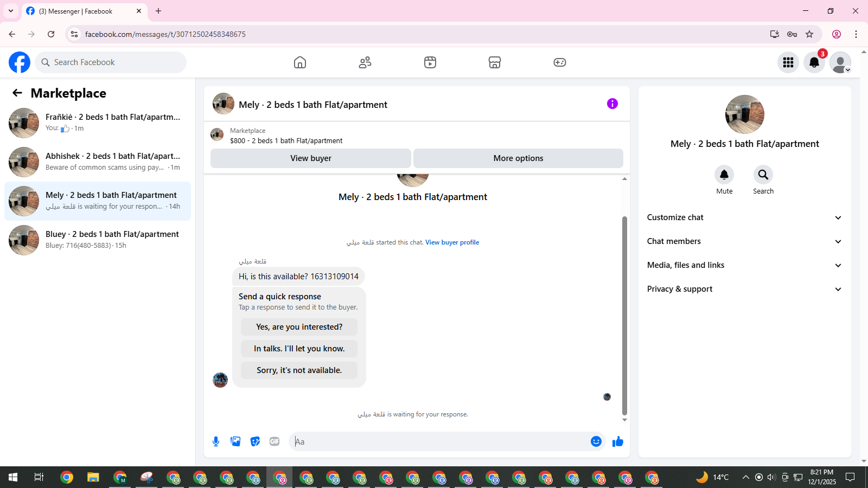
Task: Send quick reply 'Yes, are you interested?'
Action: click(x=299, y=327)
